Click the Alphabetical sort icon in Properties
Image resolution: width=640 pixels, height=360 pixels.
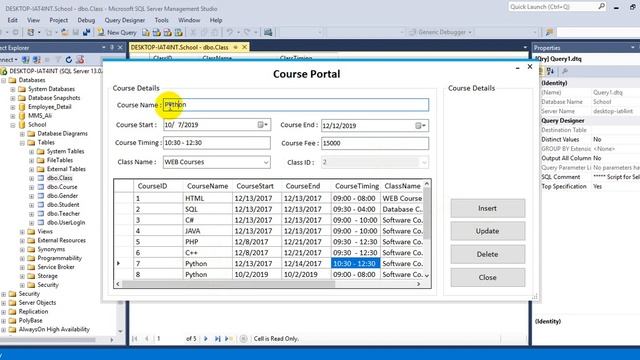coord(550,71)
